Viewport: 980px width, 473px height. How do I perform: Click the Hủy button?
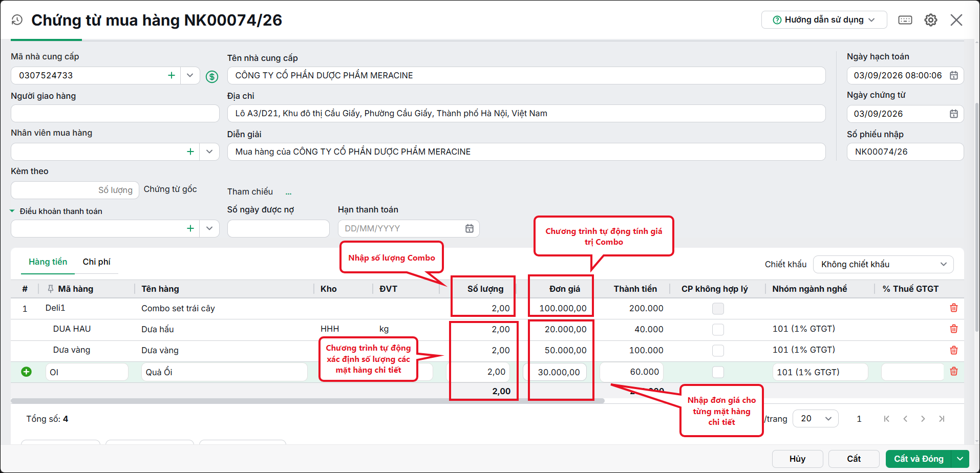(x=797, y=459)
